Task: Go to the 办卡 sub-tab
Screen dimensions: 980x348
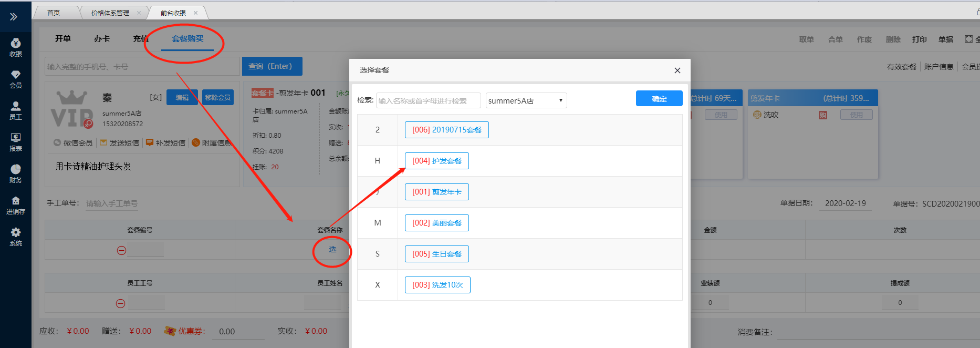Action: point(102,39)
